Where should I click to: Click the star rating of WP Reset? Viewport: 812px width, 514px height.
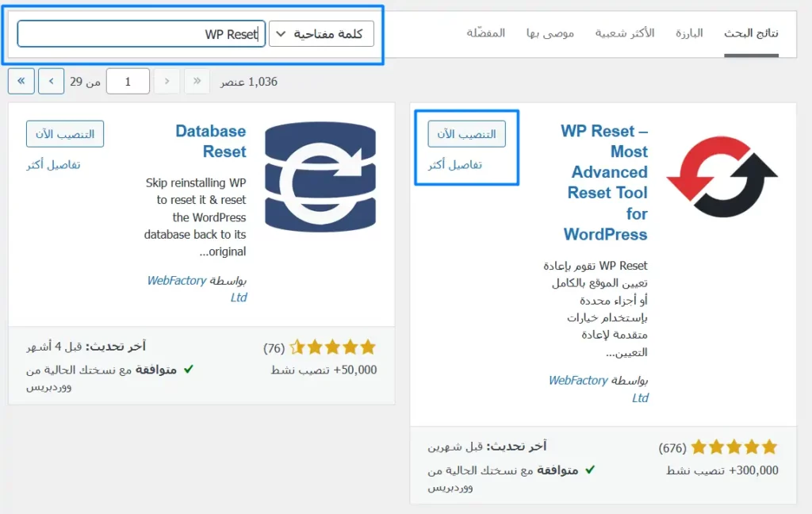[734, 447]
